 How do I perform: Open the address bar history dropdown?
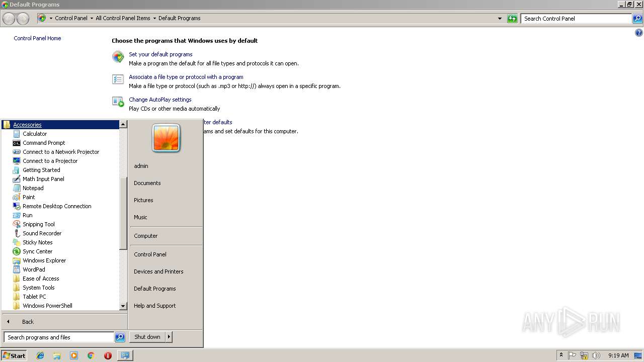(x=500, y=19)
